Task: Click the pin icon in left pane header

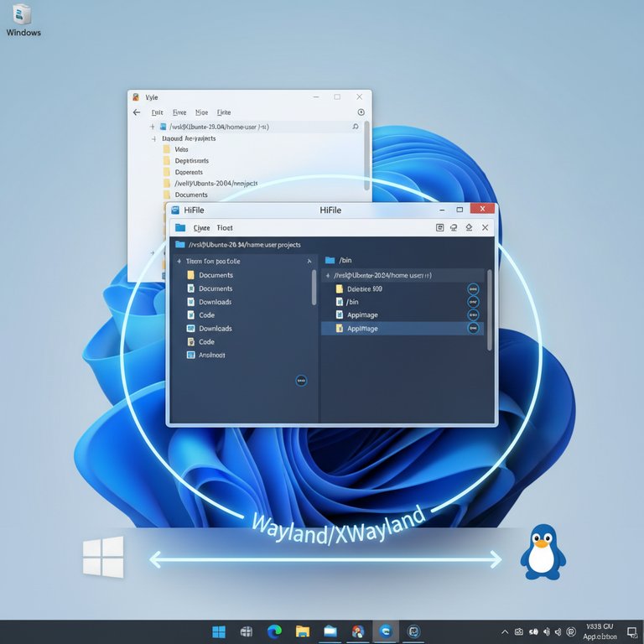Action: (309, 262)
